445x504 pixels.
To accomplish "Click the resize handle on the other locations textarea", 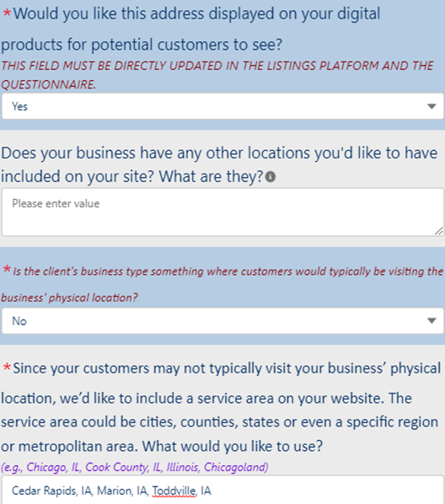I will pos(439,231).
